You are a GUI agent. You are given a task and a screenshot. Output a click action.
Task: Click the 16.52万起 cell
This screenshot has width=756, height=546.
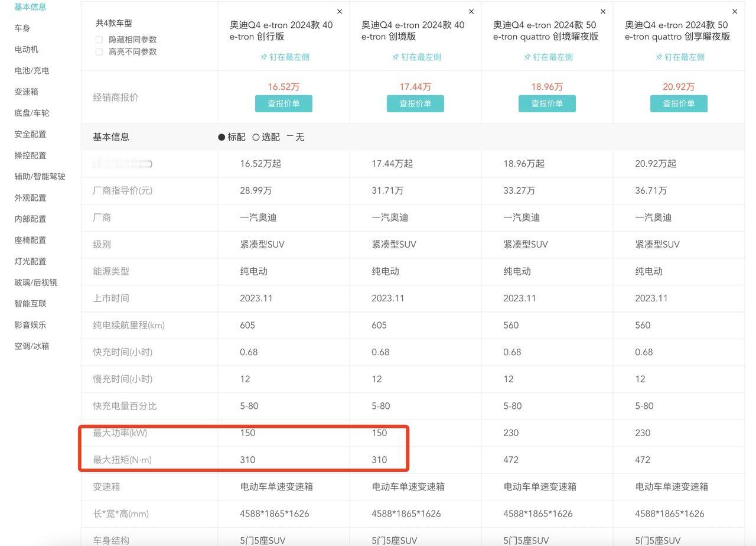(x=260, y=164)
